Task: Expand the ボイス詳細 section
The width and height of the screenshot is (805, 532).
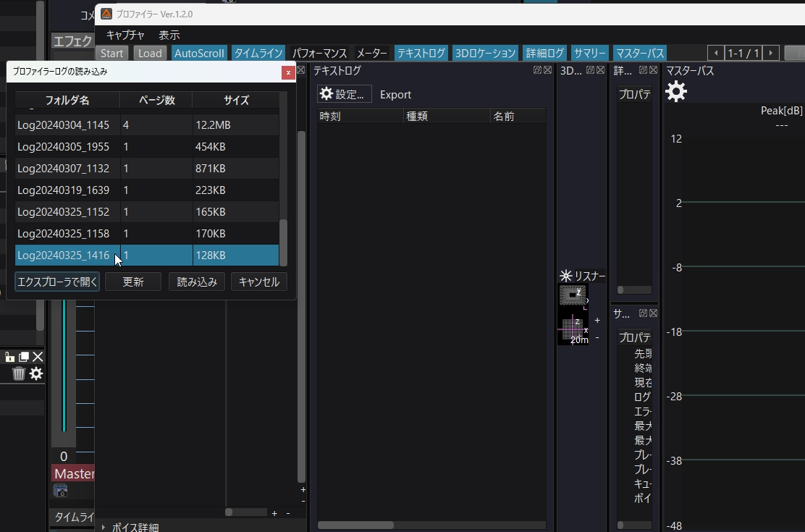Action: (104, 527)
